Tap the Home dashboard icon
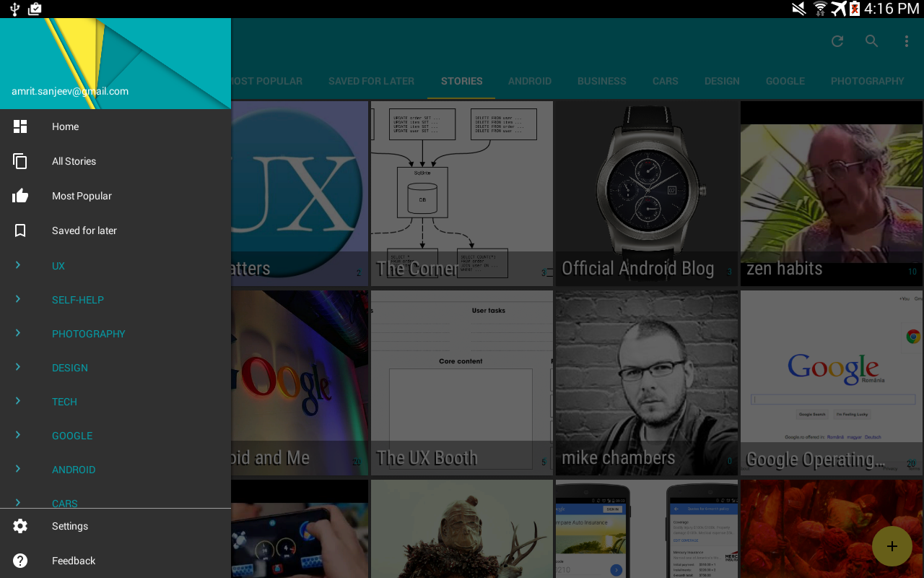The image size is (924, 578). [x=20, y=126]
